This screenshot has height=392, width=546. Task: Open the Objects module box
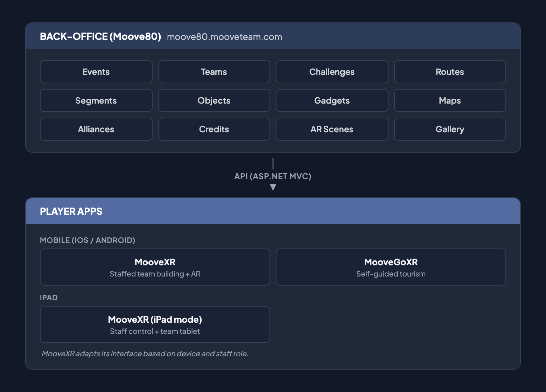click(x=214, y=100)
